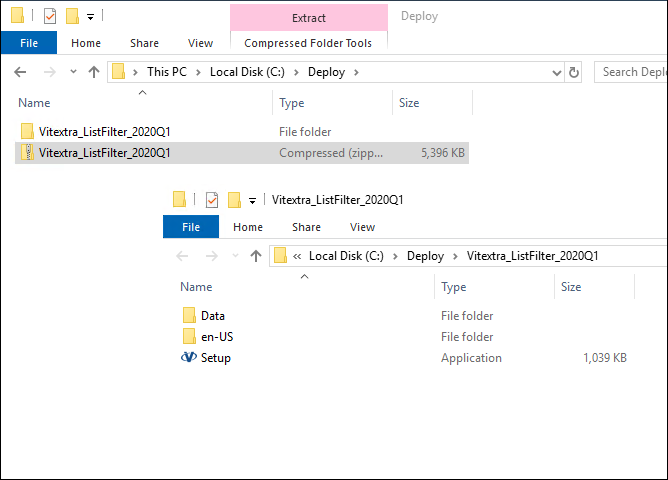The height and width of the screenshot is (480, 668).
Task: Click the Search Deploy box
Action: [x=631, y=72]
